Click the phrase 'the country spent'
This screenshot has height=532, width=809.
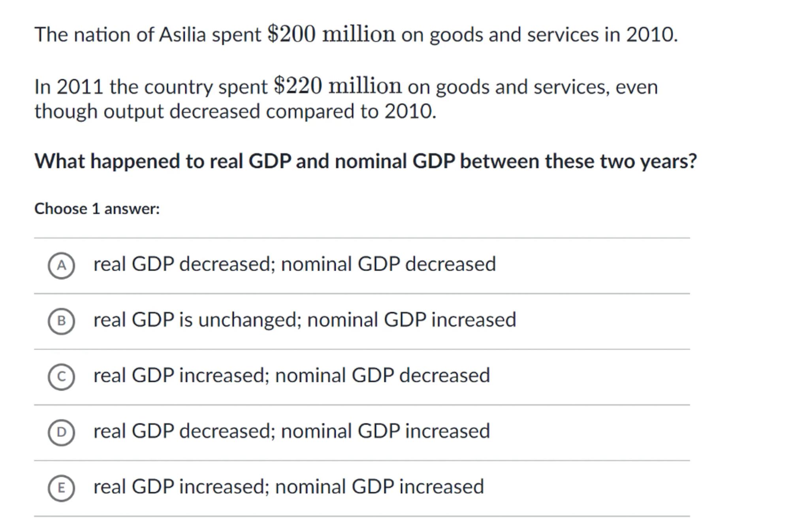[x=188, y=87]
